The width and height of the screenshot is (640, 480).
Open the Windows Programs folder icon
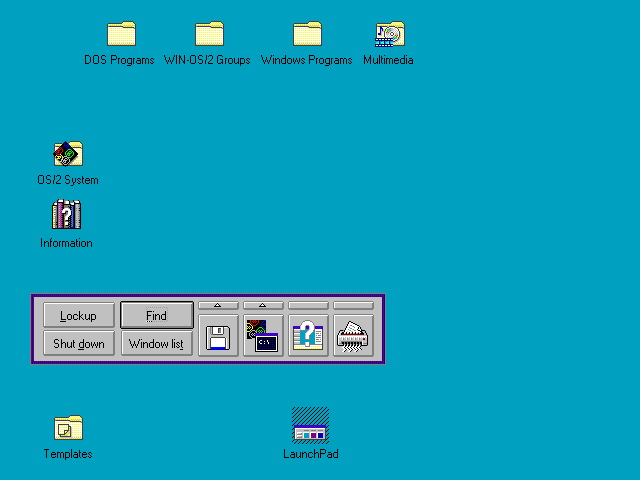[307, 33]
